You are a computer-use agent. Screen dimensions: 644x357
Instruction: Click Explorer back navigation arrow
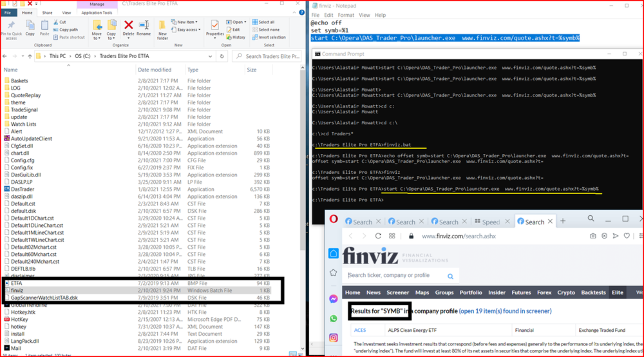click(x=5, y=56)
